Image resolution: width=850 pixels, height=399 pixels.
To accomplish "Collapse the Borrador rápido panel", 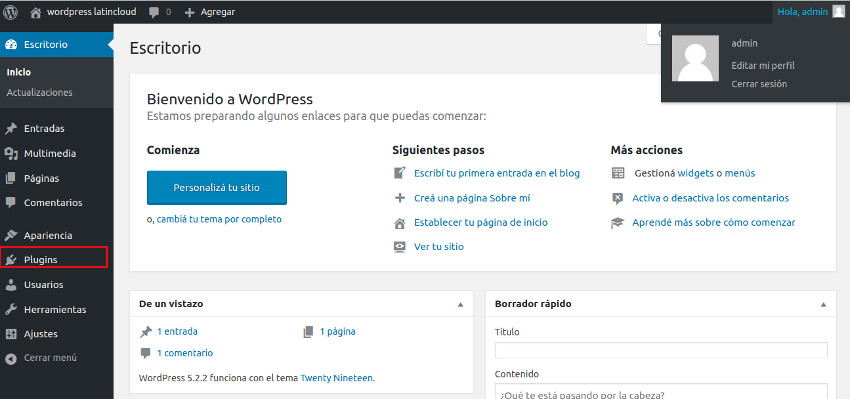I will coord(823,305).
